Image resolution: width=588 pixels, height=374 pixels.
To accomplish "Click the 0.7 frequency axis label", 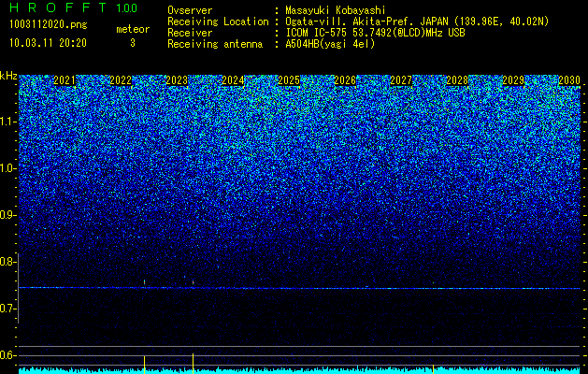I will coord(7,309).
